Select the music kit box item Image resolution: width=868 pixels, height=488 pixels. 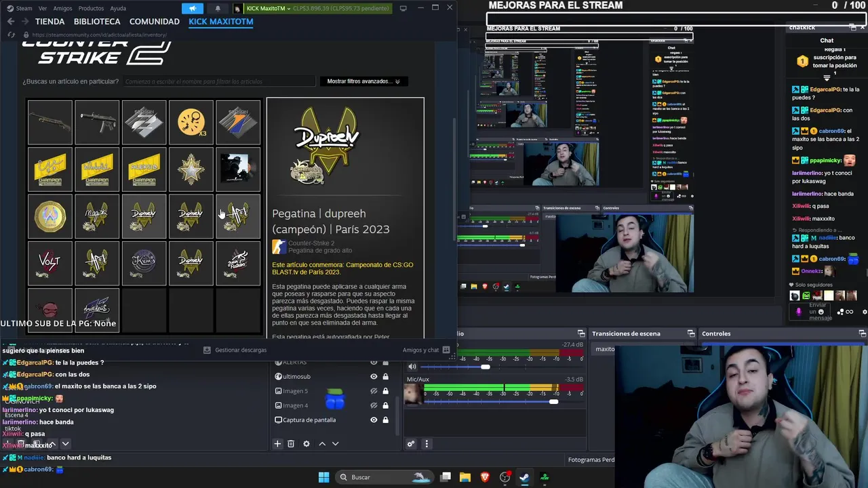pyautogui.click(x=237, y=169)
